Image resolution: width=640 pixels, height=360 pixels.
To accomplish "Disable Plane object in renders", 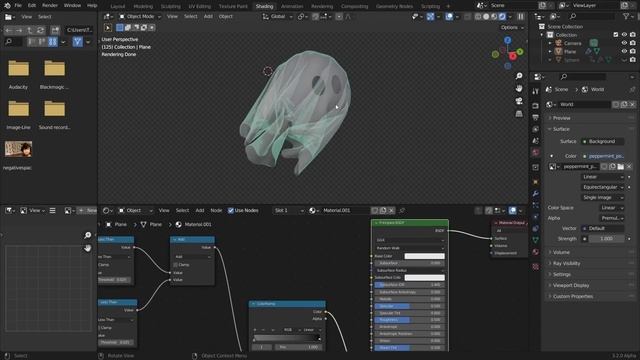I will point(632,51).
